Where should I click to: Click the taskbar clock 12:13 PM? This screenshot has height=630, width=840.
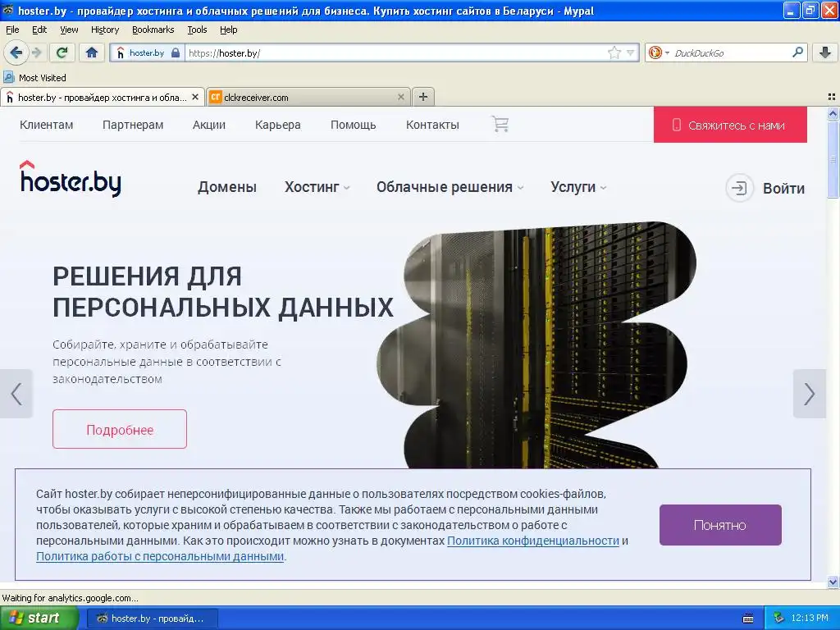click(810, 618)
